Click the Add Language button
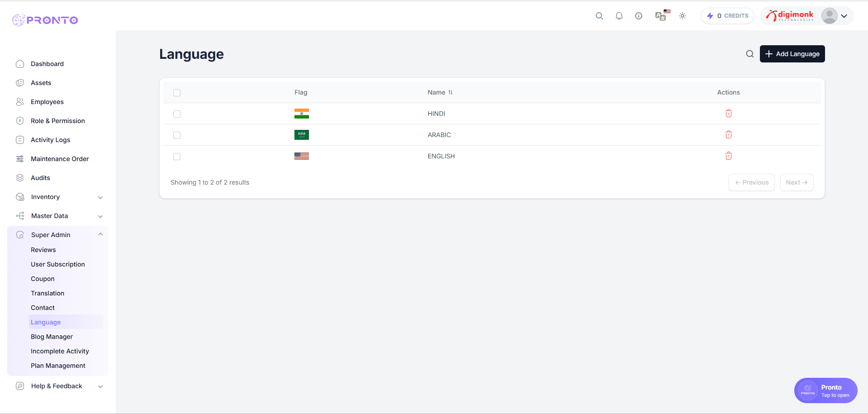868x414 pixels. tap(792, 54)
